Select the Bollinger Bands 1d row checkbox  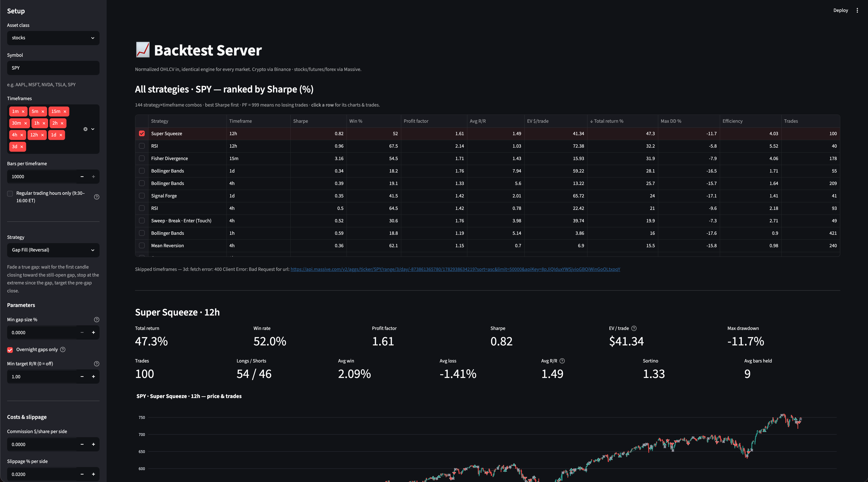(142, 171)
